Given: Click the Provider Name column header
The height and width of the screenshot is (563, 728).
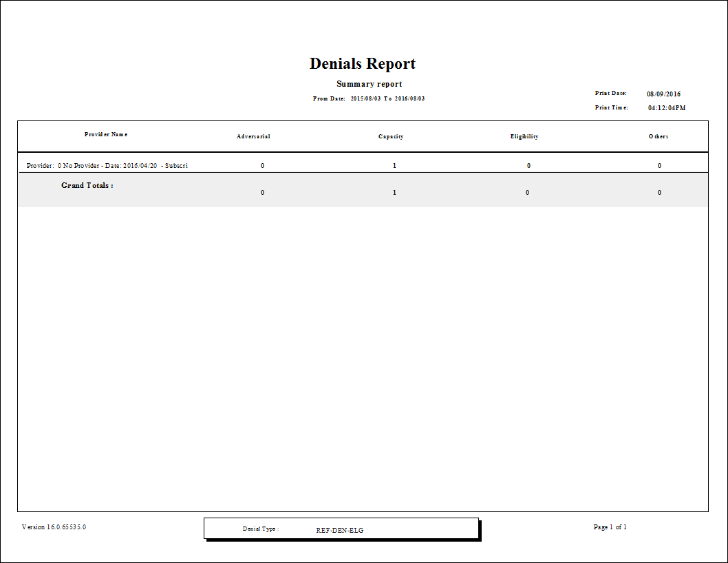Looking at the screenshot, I should coord(105,134).
